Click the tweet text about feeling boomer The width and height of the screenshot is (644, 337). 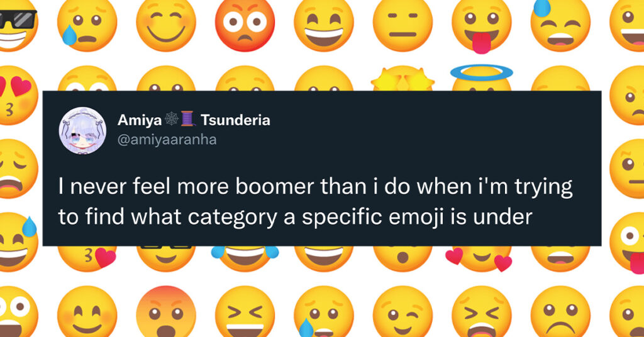pyautogui.click(x=315, y=202)
